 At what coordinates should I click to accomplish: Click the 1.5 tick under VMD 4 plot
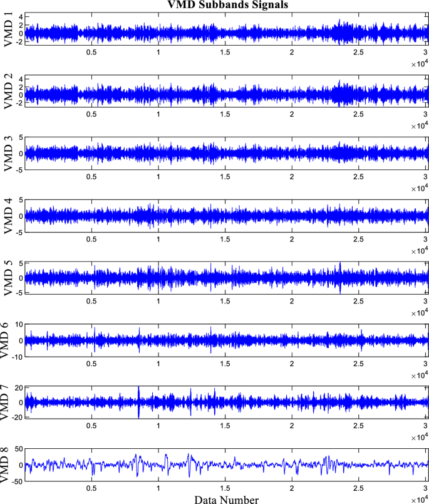coord(225,239)
